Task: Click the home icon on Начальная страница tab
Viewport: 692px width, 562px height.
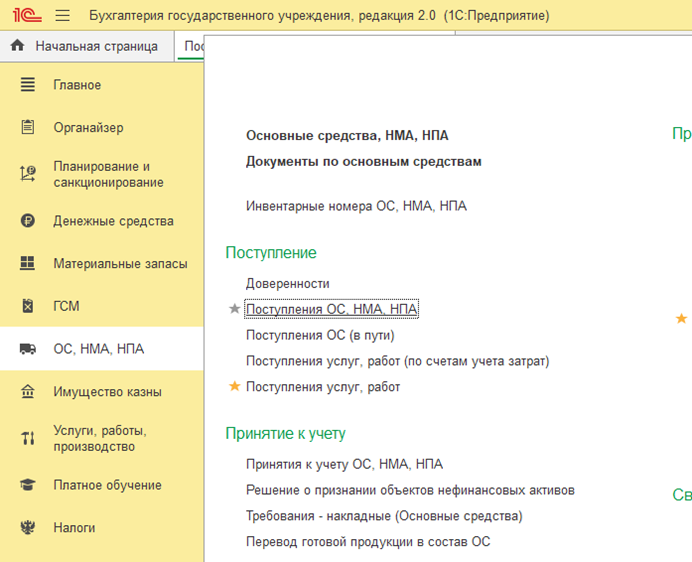Action: point(18,45)
